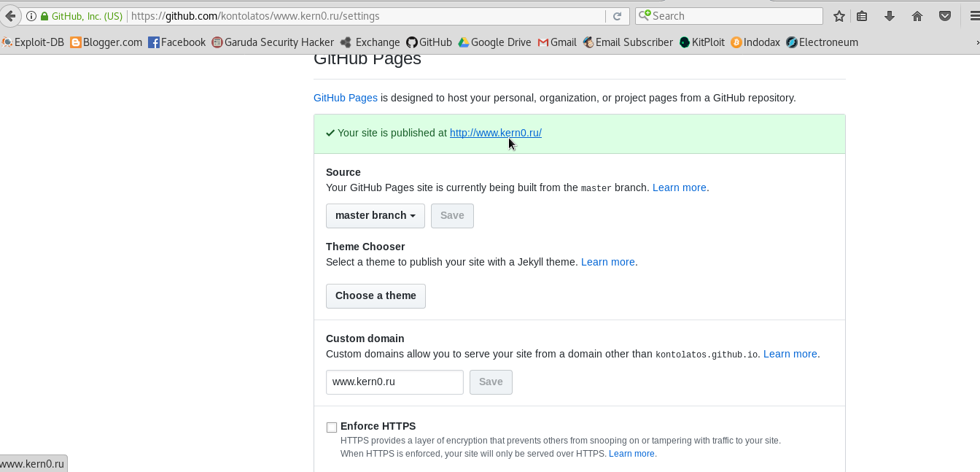Click the Enforce HTTPS label
The height and width of the screenshot is (472, 980).
[x=378, y=426]
